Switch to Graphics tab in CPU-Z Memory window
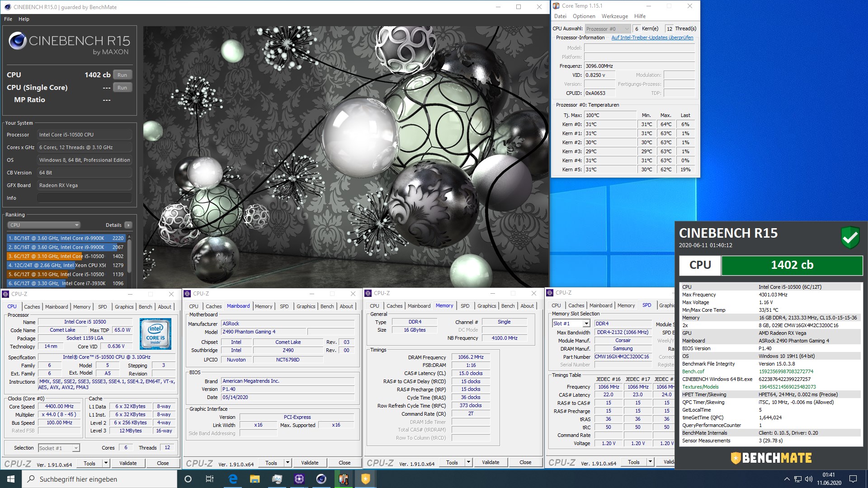The height and width of the screenshot is (488, 868). click(x=486, y=306)
